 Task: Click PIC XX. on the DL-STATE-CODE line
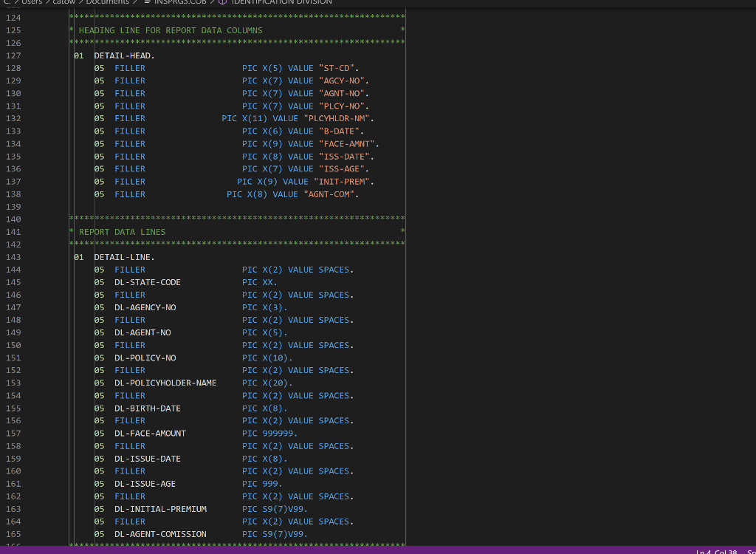[x=260, y=282]
